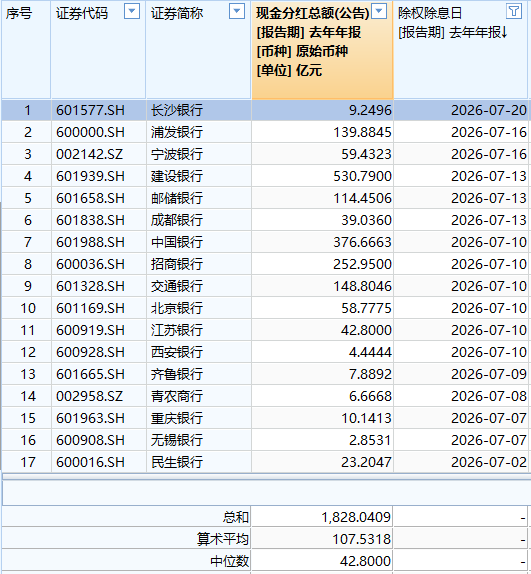Click the 中国银行 ex-dividend date cell

click(x=461, y=242)
